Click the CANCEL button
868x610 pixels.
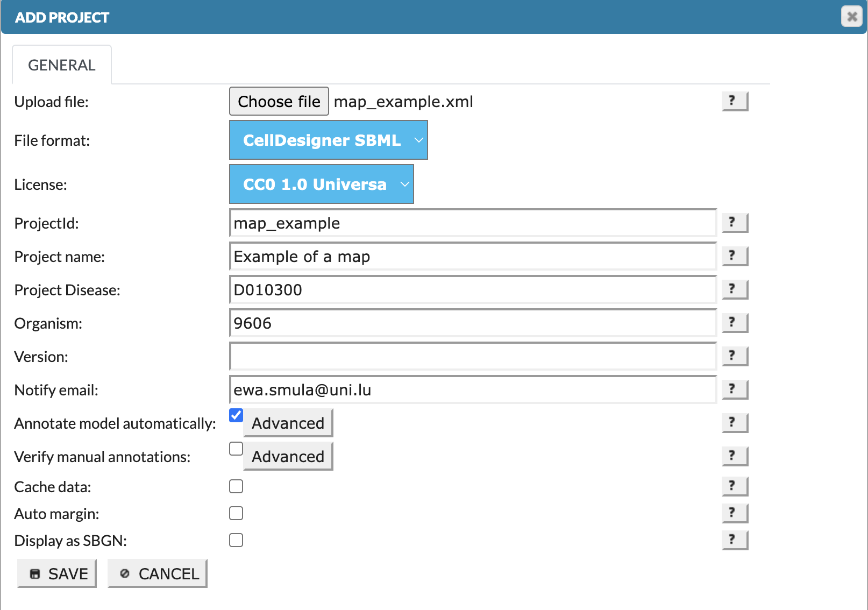click(158, 574)
